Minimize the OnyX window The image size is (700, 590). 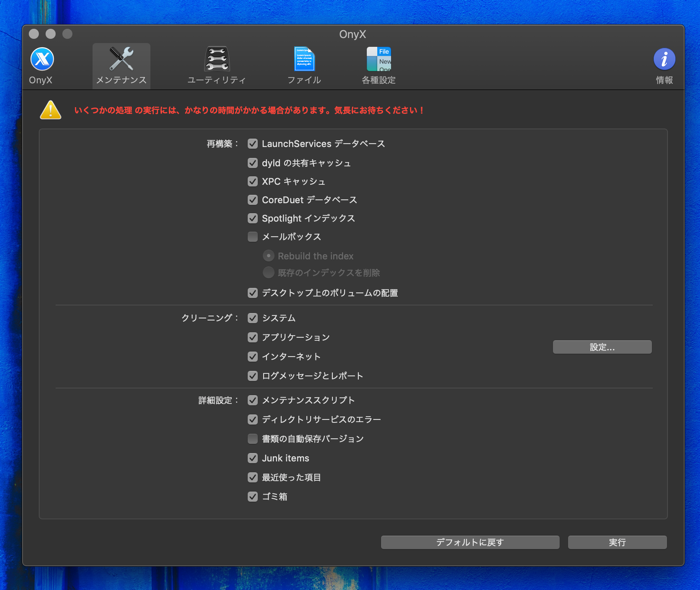pos(50,34)
